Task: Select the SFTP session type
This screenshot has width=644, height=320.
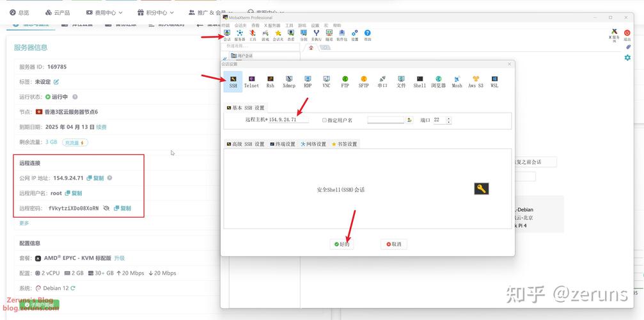Action: 363,82
